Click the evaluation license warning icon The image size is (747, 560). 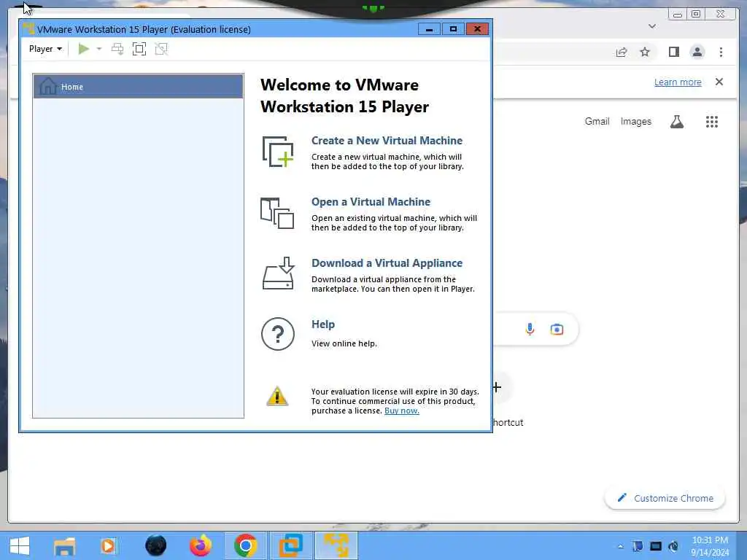click(x=276, y=396)
